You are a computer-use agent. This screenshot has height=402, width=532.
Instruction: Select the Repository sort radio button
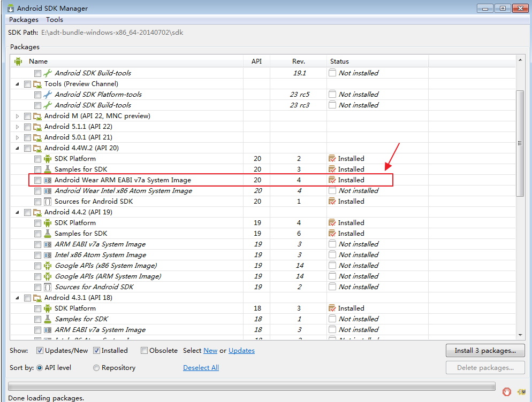click(x=96, y=368)
